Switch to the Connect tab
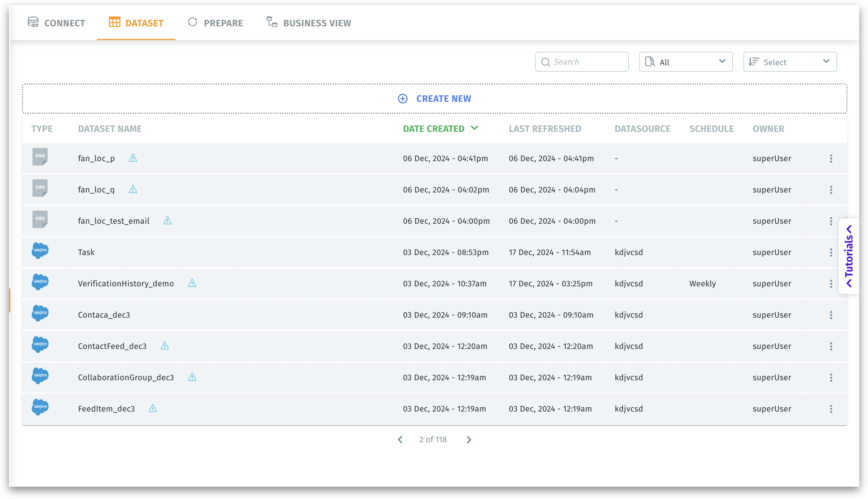 pos(56,23)
